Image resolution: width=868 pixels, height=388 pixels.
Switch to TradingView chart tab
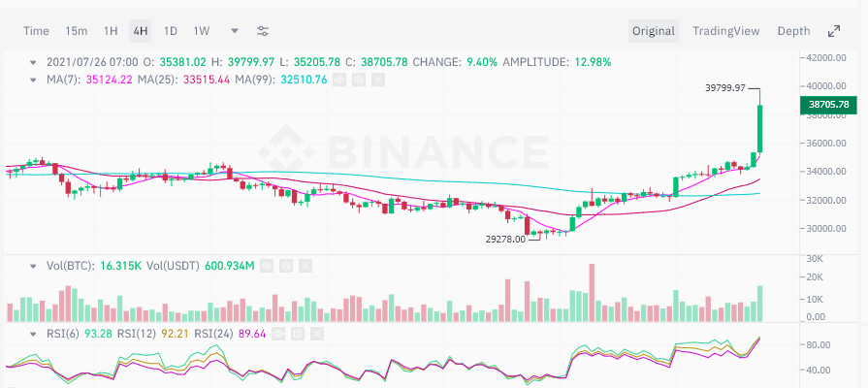coord(725,31)
